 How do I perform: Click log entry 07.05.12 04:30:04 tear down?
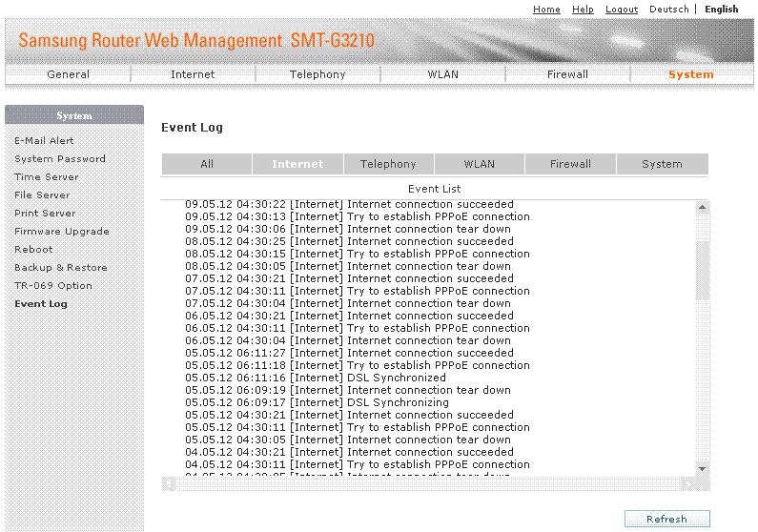[x=348, y=303]
